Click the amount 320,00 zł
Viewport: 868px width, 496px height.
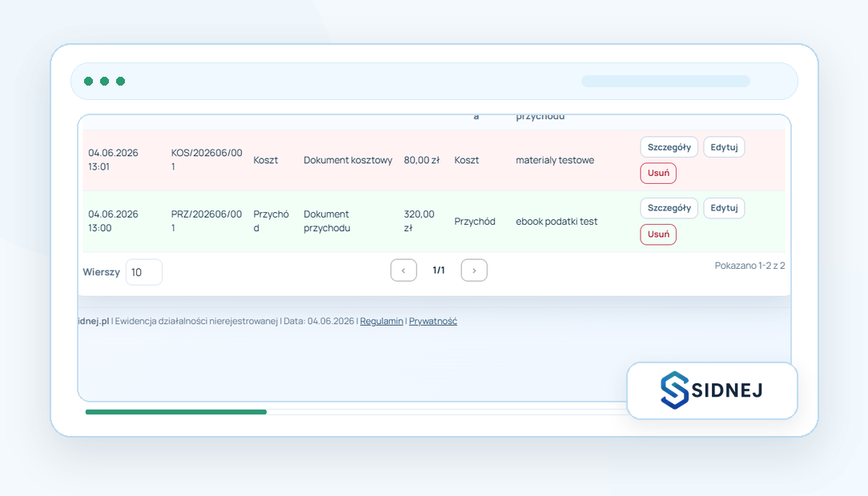point(419,221)
